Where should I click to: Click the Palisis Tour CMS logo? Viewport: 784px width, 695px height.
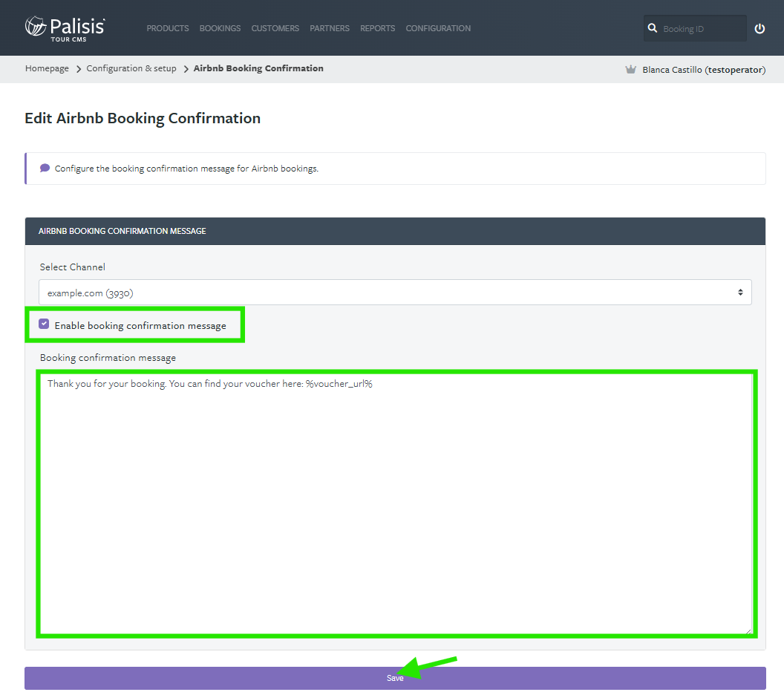65,28
